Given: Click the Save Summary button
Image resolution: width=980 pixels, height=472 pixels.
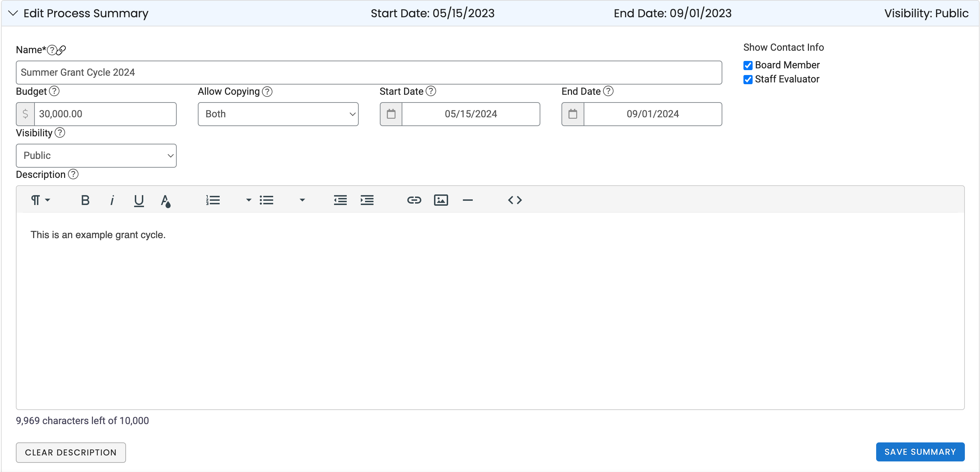Looking at the screenshot, I should click(x=920, y=452).
